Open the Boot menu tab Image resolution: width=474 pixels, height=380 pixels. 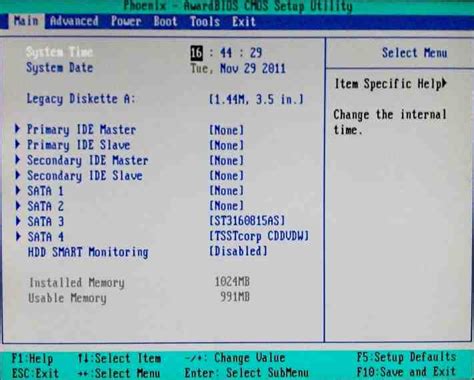click(x=165, y=21)
